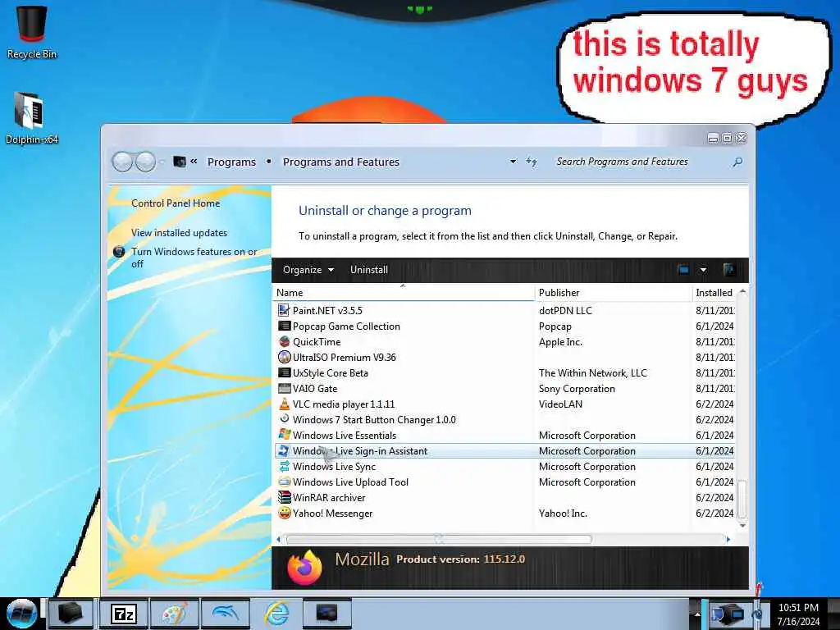The width and height of the screenshot is (840, 630).
Task: Click the vertical scrollbar up arrow
Action: (742, 292)
